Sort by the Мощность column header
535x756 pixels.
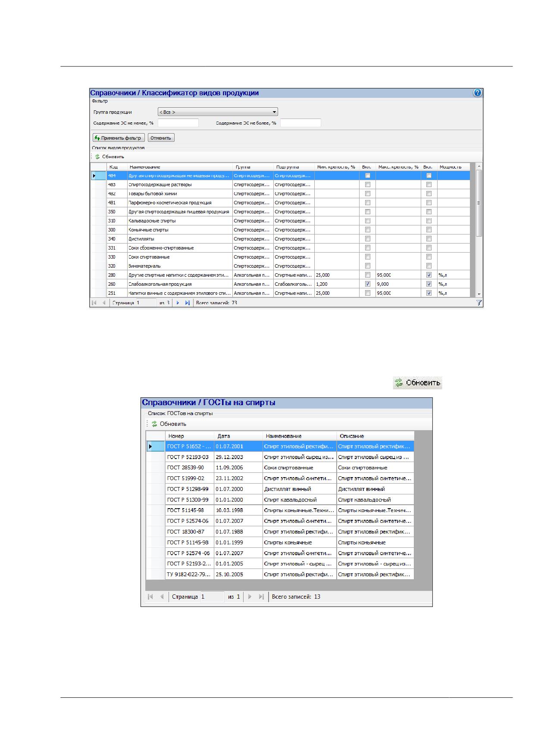coord(454,167)
